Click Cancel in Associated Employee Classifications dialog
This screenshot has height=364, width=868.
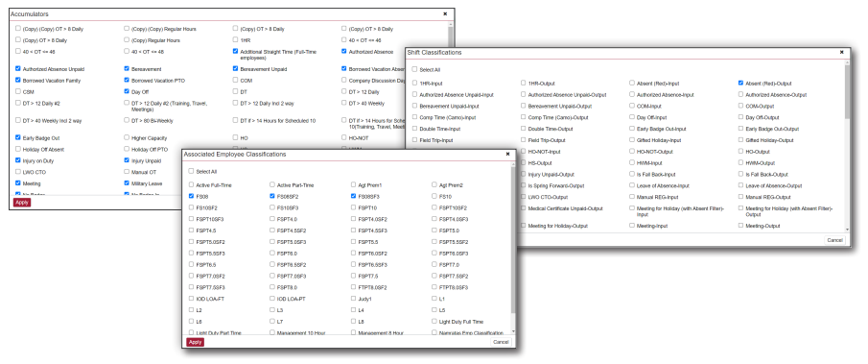coord(501,343)
